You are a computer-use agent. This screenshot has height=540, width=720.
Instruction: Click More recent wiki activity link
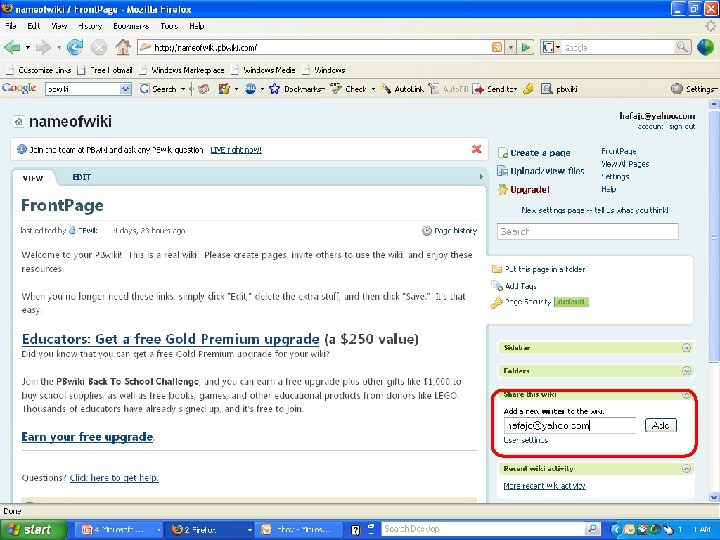click(544, 485)
